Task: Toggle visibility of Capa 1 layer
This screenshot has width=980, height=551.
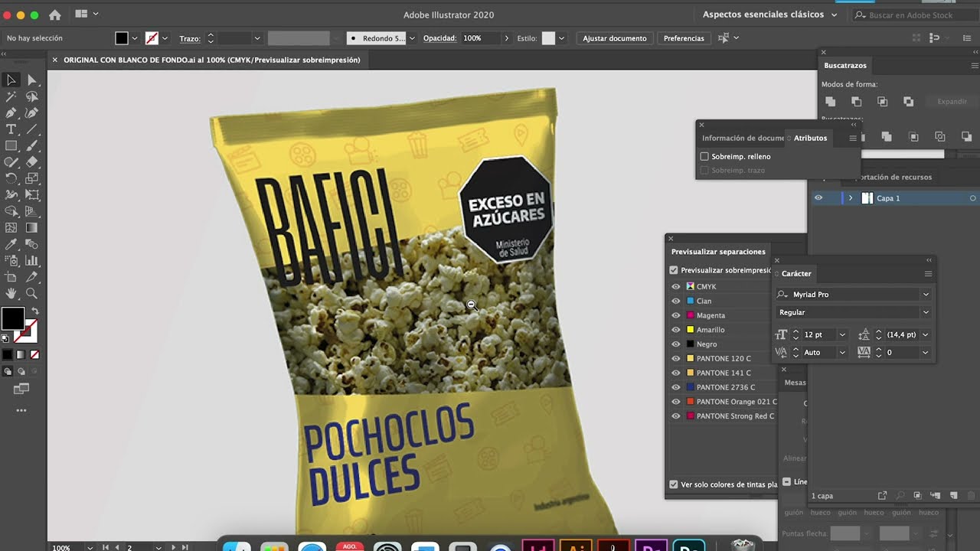Action: pos(818,198)
